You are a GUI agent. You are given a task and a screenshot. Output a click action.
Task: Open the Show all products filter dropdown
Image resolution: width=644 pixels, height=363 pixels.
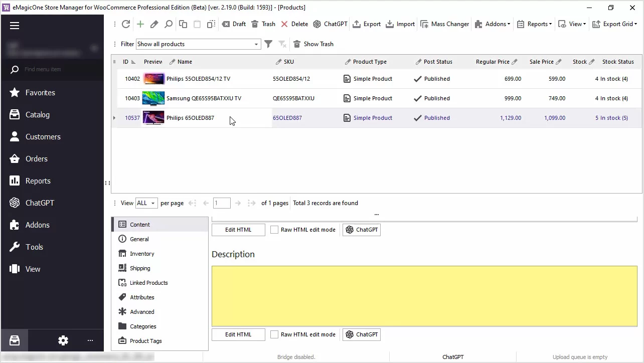(256, 44)
